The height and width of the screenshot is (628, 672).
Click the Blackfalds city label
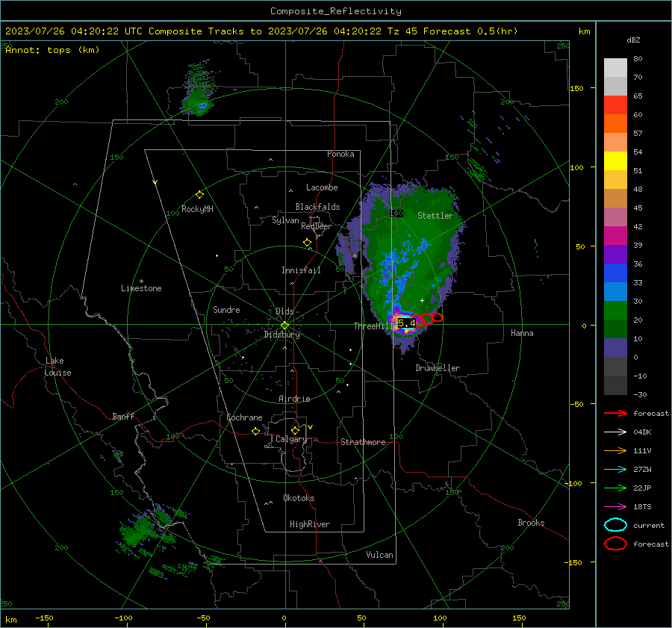317,207
